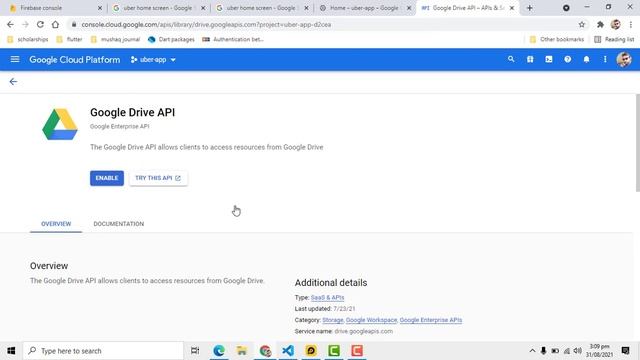Open the Windows Start menu
The height and width of the screenshot is (360, 640).
point(11,351)
